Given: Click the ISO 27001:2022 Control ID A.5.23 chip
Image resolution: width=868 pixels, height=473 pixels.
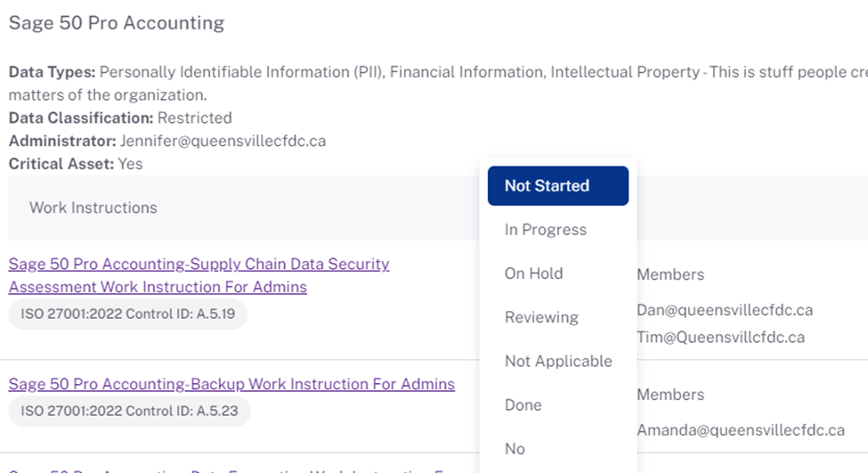Looking at the screenshot, I should (x=129, y=411).
